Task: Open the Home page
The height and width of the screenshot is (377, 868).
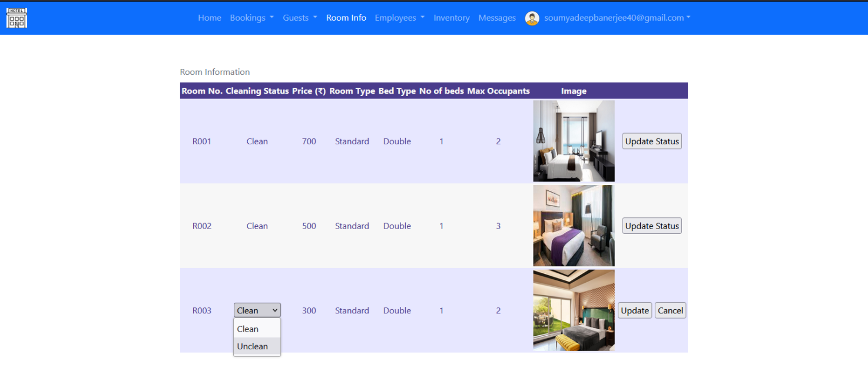Action: coord(210,18)
